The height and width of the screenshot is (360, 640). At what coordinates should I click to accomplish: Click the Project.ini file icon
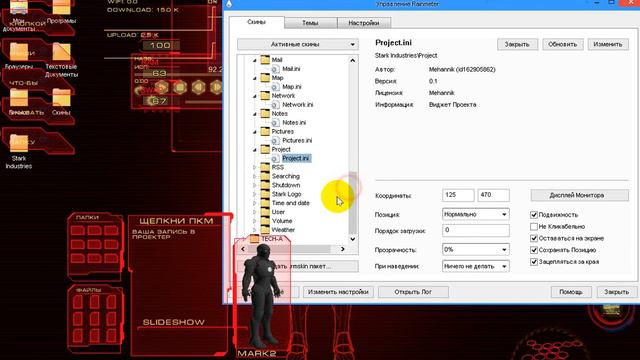coord(276,158)
